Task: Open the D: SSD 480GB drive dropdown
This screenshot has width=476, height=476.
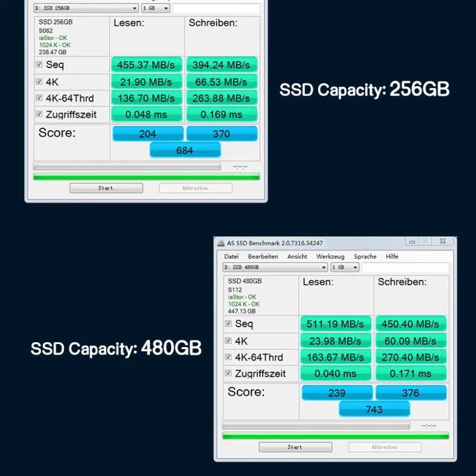Action: point(275,267)
